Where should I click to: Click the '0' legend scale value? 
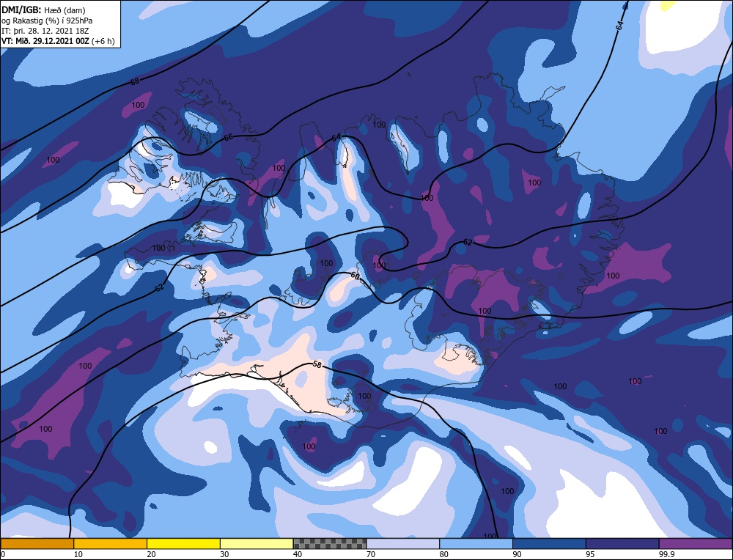tap(3, 554)
